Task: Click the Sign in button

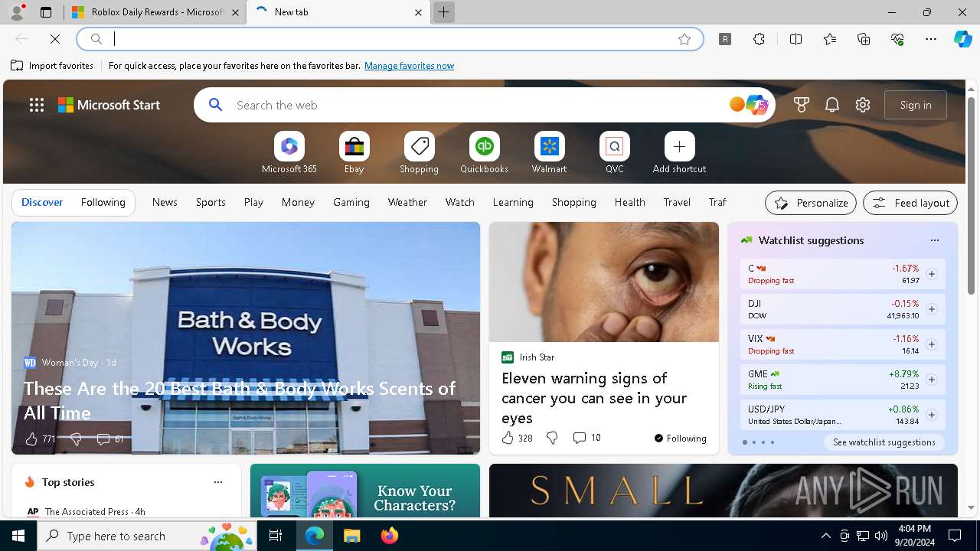Action: (x=916, y=105)
